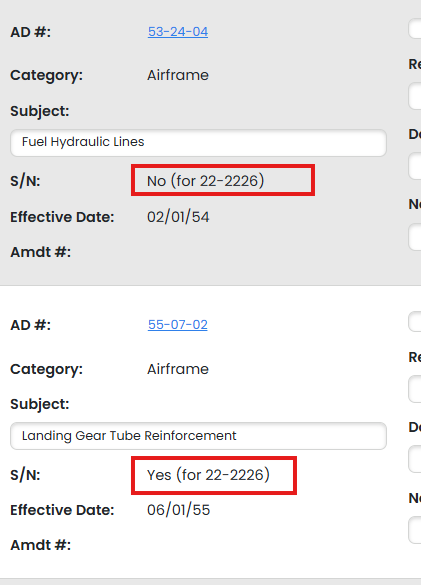Click the Amdt # label below 02/01/54
The width and height of the screenshot is (421, 585).
point(40,252)
